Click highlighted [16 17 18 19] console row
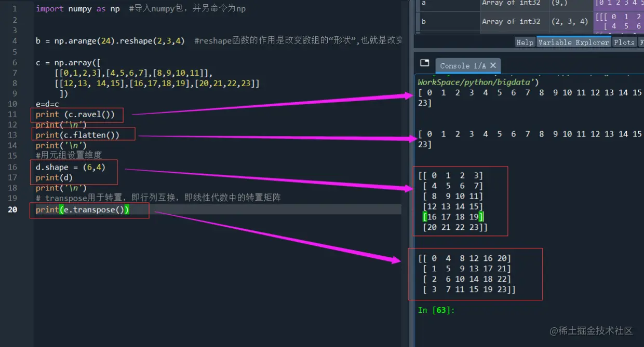 453,217
